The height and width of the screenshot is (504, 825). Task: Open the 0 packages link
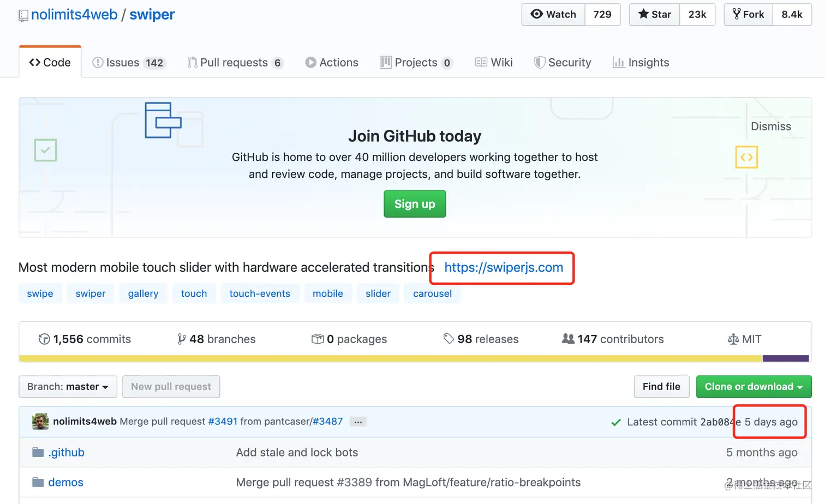tap(349, 339)
